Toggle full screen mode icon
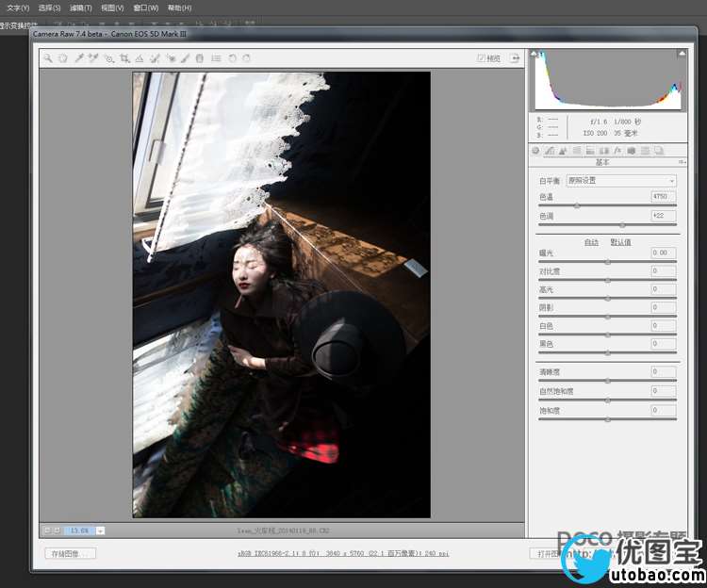707x588 pixels. 515,58
